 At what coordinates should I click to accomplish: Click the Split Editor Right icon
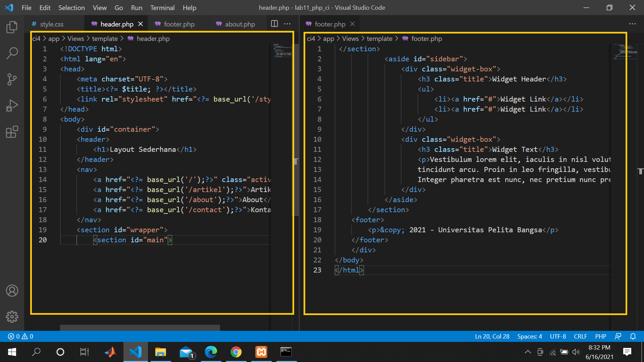point(274,24)
